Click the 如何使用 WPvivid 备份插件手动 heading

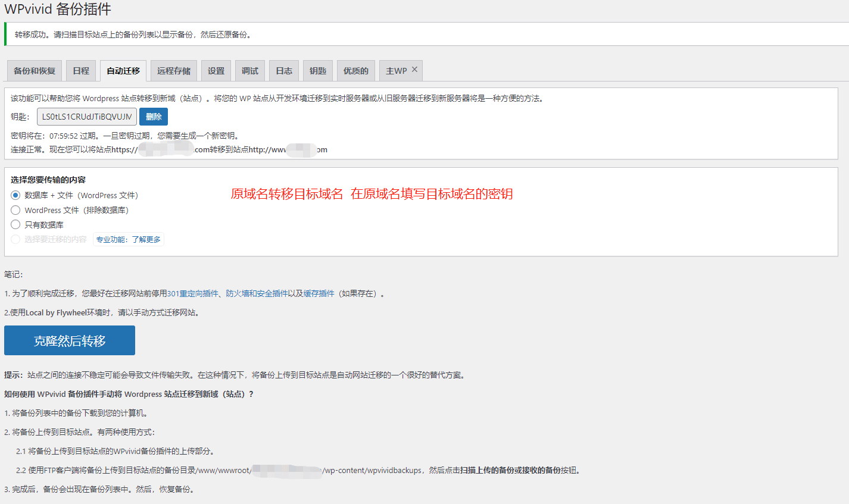coord(129,394)
